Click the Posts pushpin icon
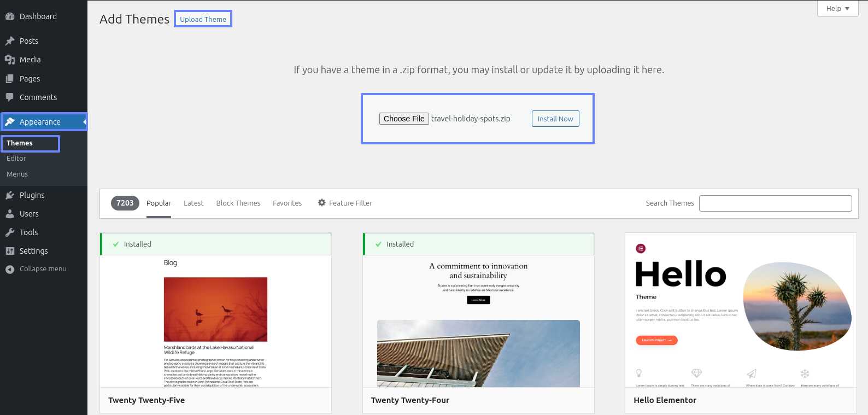The image size is (868, 415). click(x=10, y=41)
